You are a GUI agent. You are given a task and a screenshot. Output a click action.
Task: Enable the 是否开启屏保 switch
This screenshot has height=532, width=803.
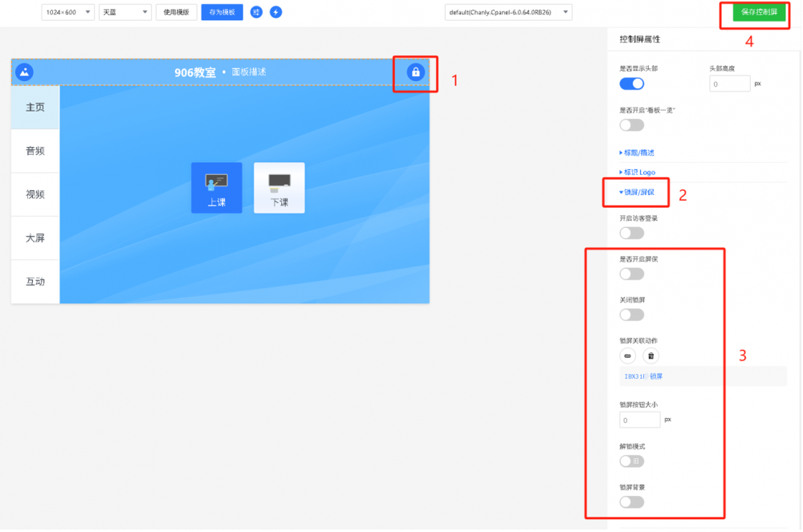(x=632, y=274)
